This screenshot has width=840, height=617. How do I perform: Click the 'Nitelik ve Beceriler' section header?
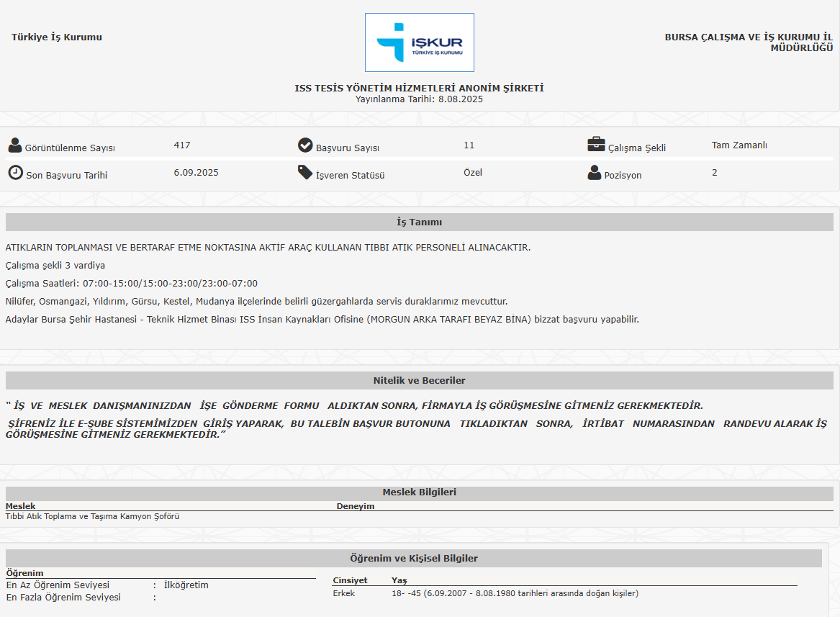pos(420,381)
